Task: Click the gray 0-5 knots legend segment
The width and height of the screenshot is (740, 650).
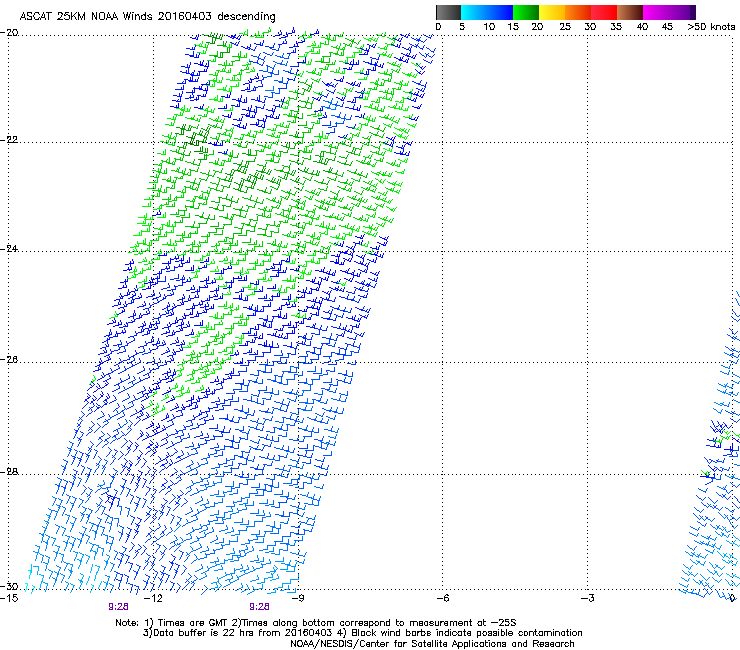Action: click(x=448, y=12)
